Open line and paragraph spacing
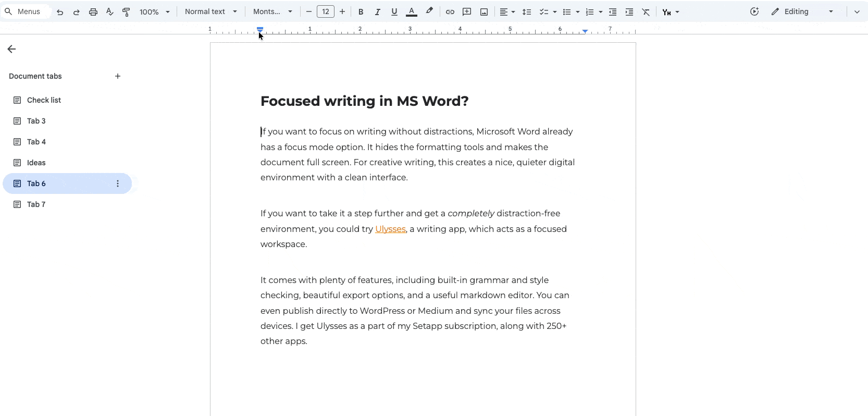Image resolution: width=868 pixels, height=416 pixels. (527, 11)
